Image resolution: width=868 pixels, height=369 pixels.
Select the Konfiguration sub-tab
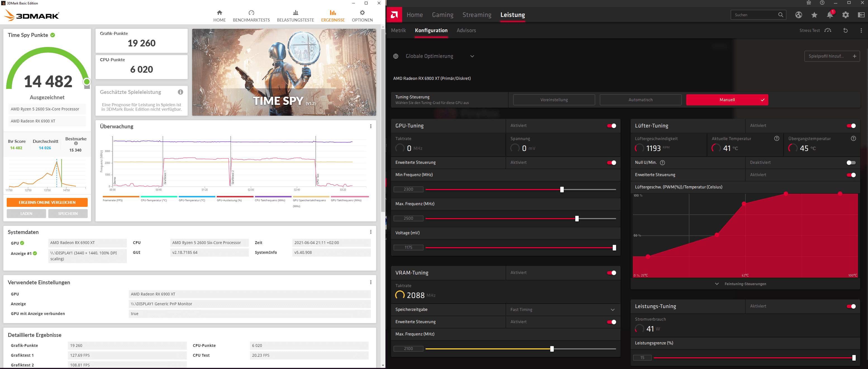[431, 30]
